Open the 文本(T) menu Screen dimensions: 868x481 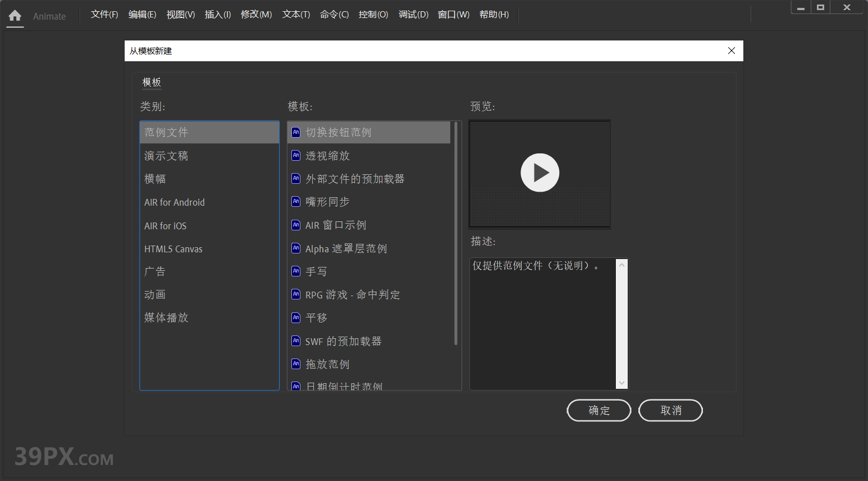tap(296, 15)
